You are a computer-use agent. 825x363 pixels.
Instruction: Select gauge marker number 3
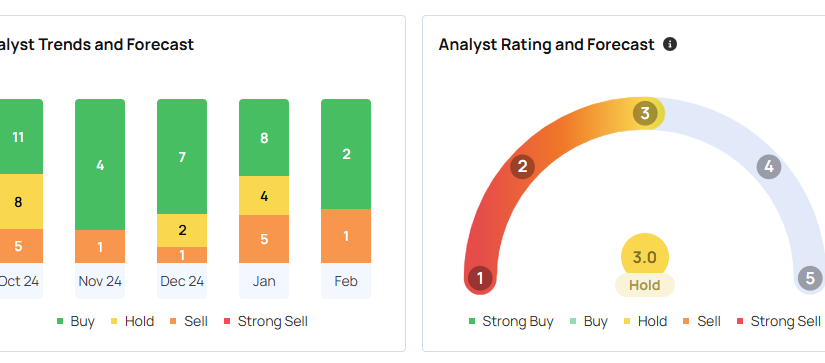click(645, 113)
